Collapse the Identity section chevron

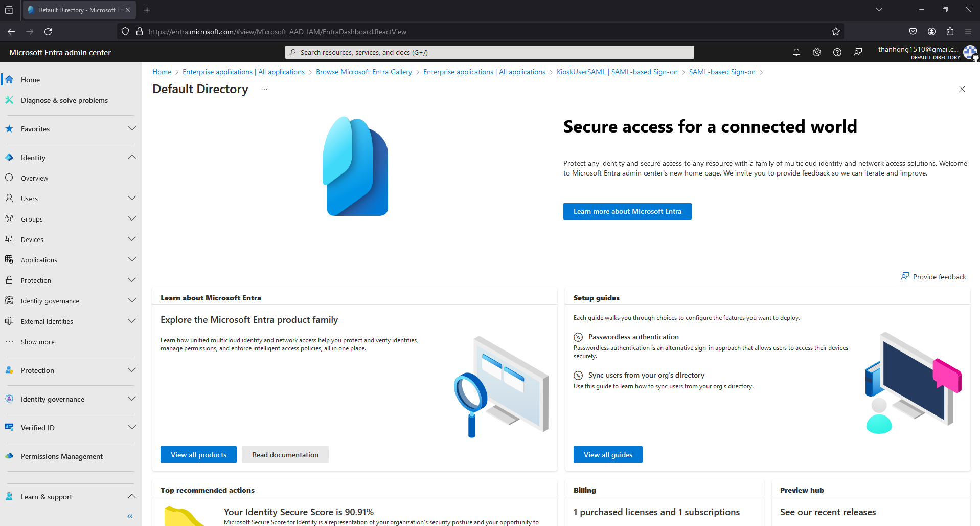[132, 157]
